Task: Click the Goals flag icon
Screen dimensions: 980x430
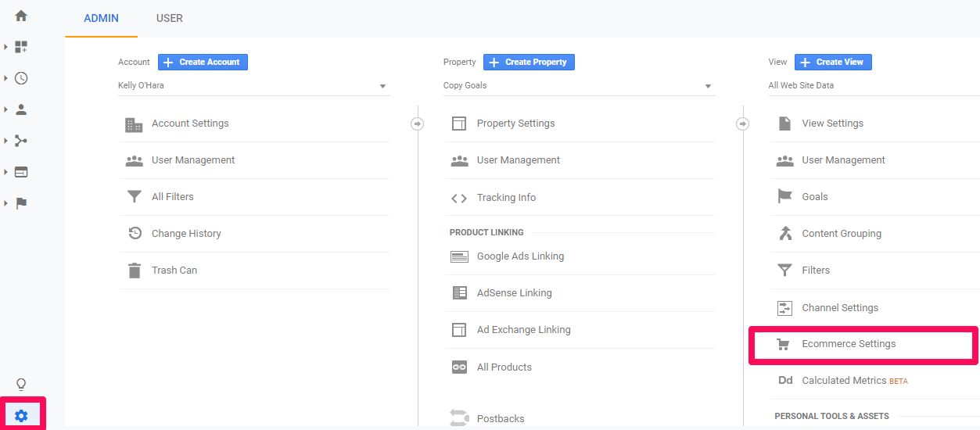Action: point(784,197)
